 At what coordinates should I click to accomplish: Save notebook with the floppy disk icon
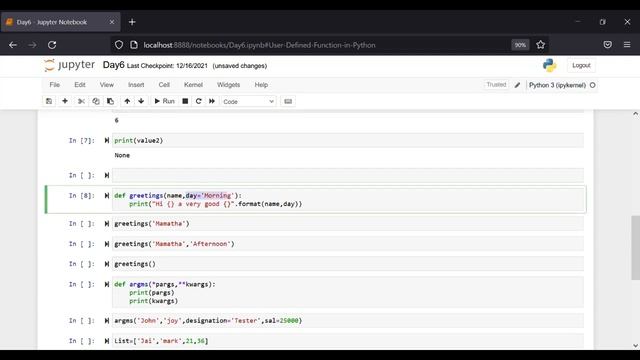click(x=49, y=101)
